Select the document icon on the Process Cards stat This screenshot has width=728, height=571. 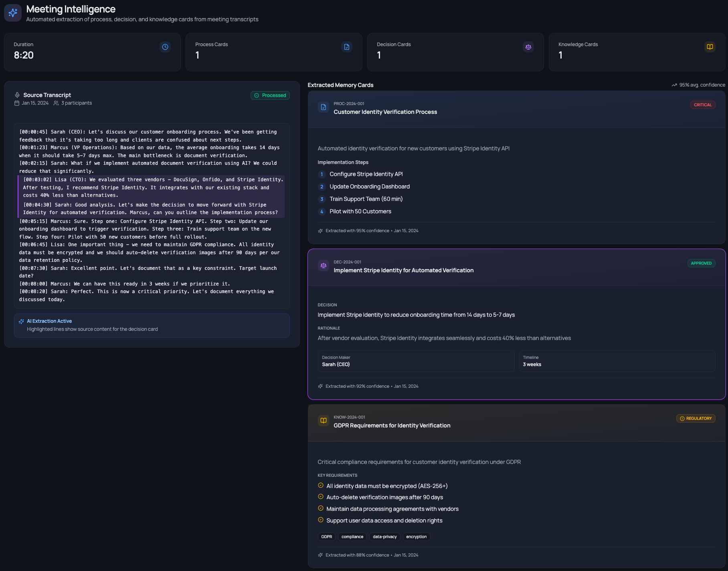coord(346,47)
